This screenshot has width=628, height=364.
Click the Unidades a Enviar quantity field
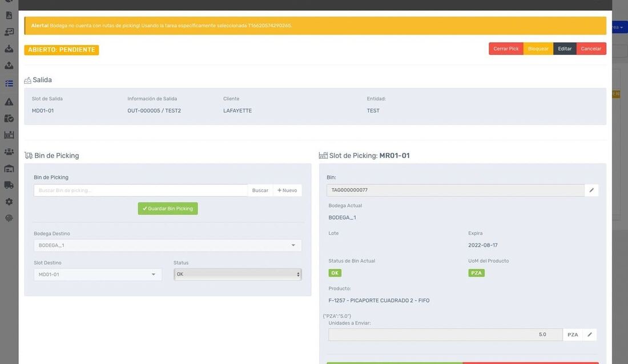[x=445, y=335]
